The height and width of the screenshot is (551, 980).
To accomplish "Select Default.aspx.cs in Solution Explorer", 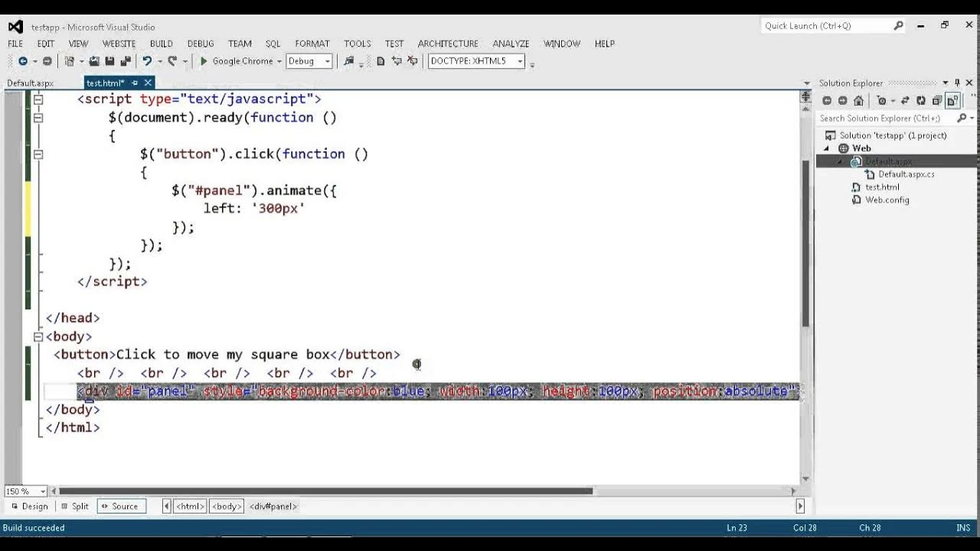I will (906, 174).
